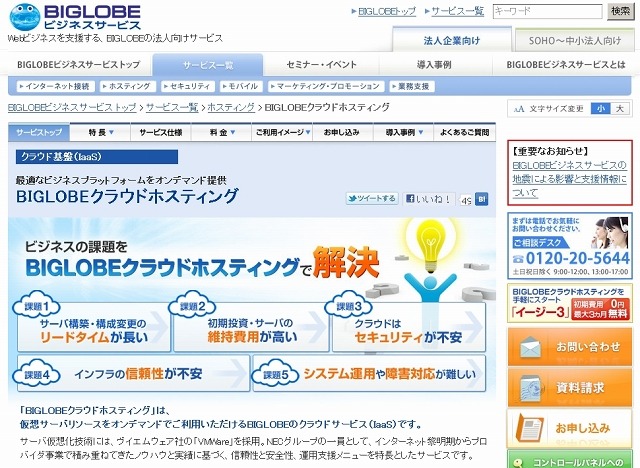This screenshot has width=640, height=468.
Task: Click the green コントロールパネルへの button
Action: (570, 459)
